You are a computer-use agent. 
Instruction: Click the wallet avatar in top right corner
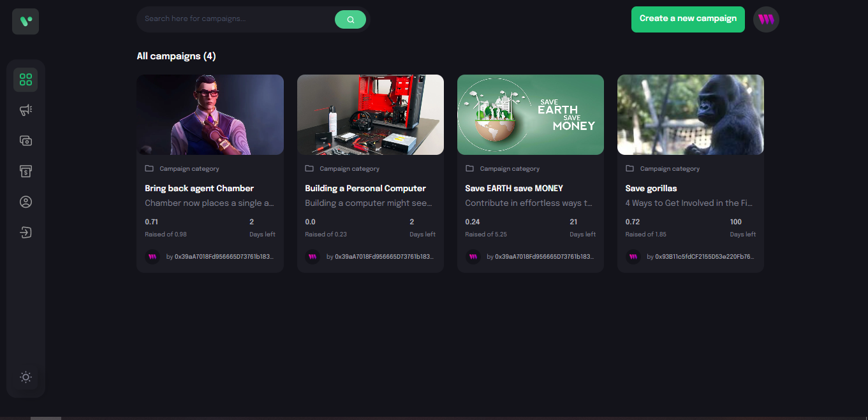point(766,19)
